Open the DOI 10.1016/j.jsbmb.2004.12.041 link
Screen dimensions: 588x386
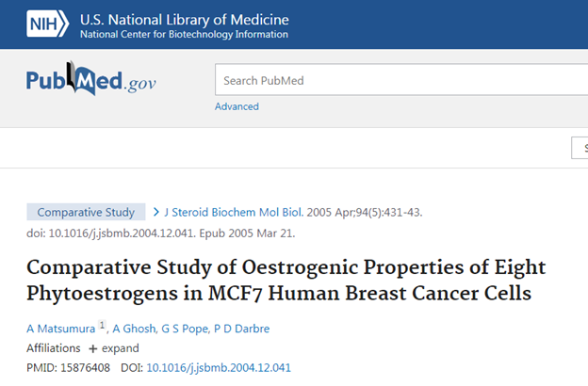(x=219, y=367)
